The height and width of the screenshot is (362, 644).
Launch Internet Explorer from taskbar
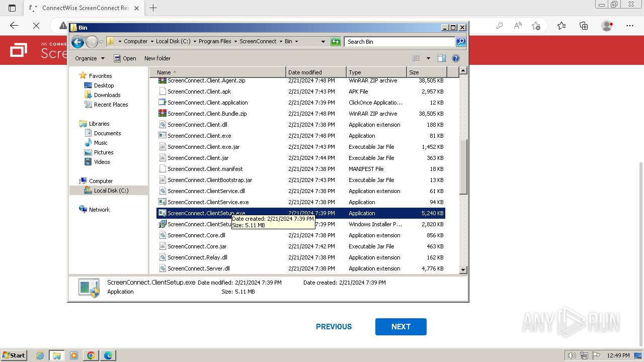[x=40, y=355]
